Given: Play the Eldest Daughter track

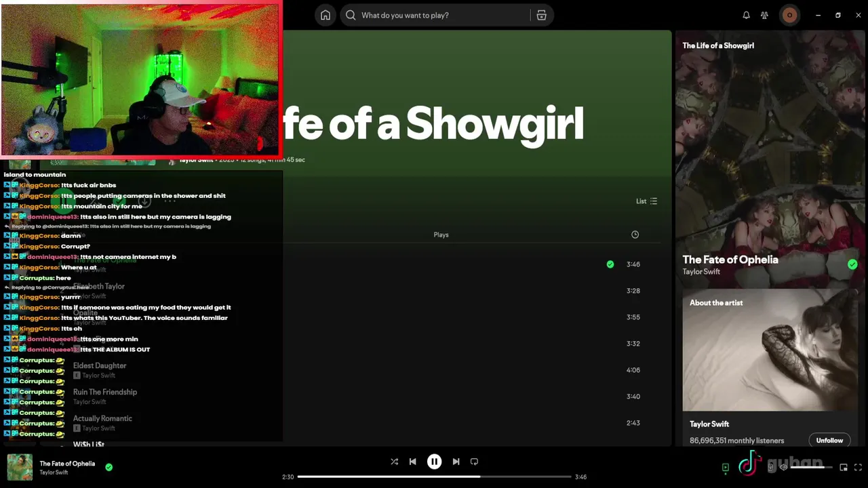Looking at the screenshot, I should tap(100, 366).
